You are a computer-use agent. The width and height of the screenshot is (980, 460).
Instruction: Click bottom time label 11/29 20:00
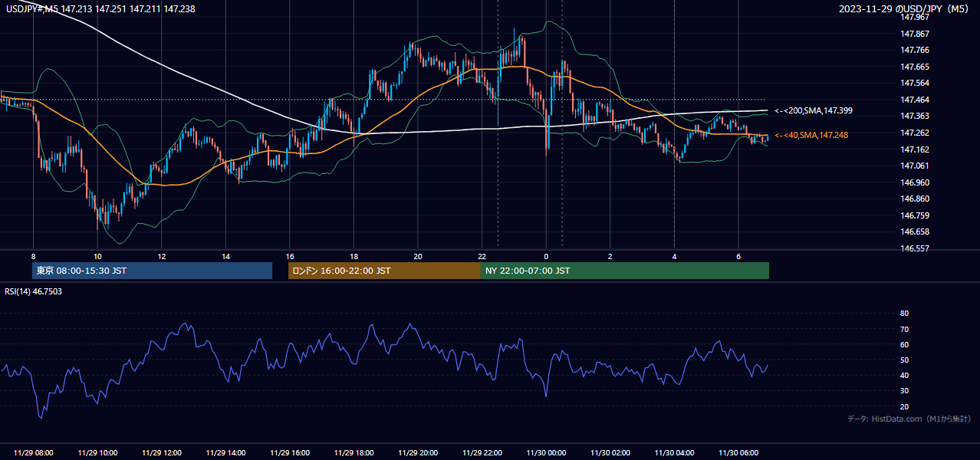[x=418, y=453]
